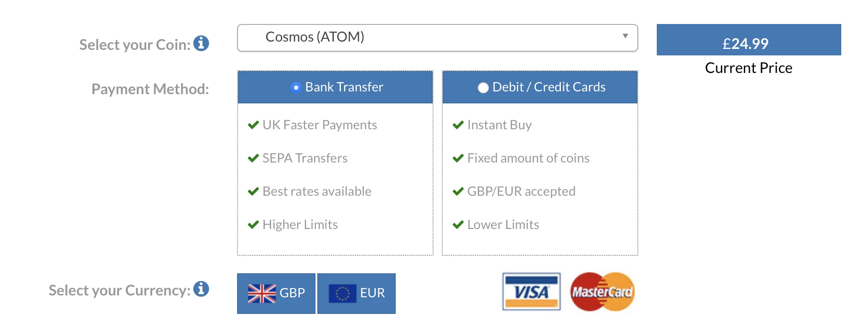Click the checkmark next to UK Faster Payments
This screenshot has width=868, height=325.
click(x=253, y=125)
